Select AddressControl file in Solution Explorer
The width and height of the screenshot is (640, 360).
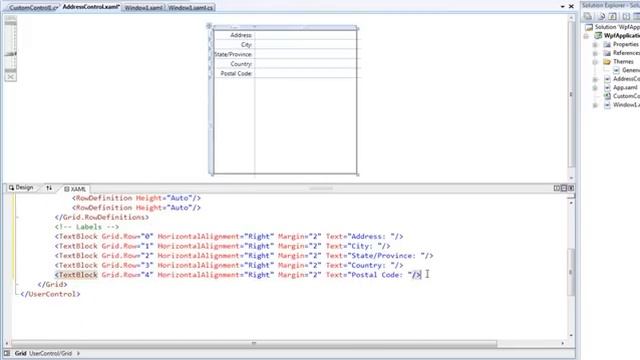tap(626, 79)
